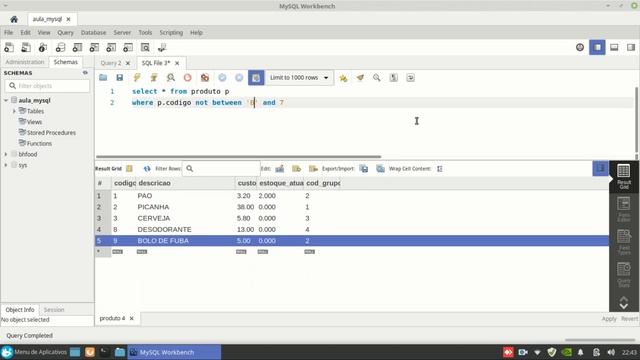This screenshot has width=640, height=360.
Task: Switch to the Session tab
Action: (54, 310)
